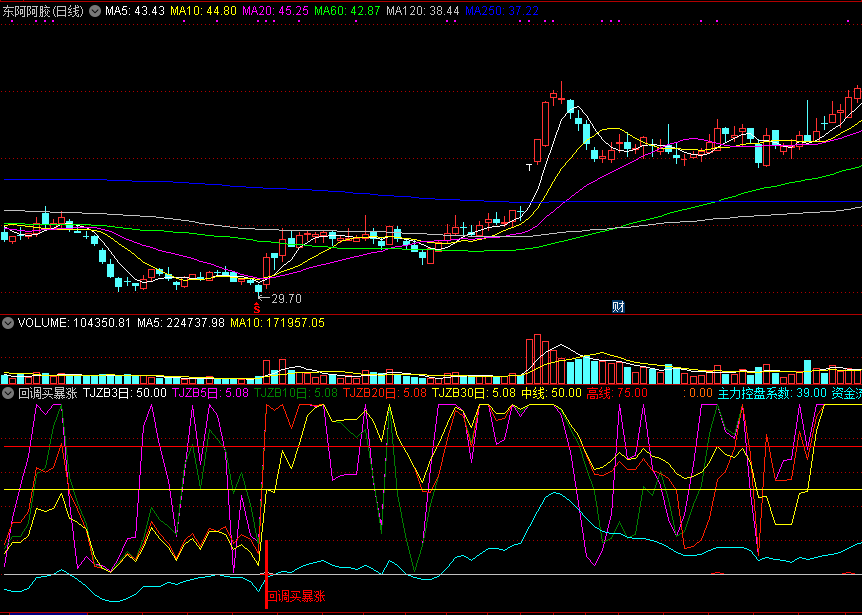Image resolution: width=862 pixels, height=615 pixels.
Task: Click the 高线: 75.00 label
Action: (x=617, y=393)
